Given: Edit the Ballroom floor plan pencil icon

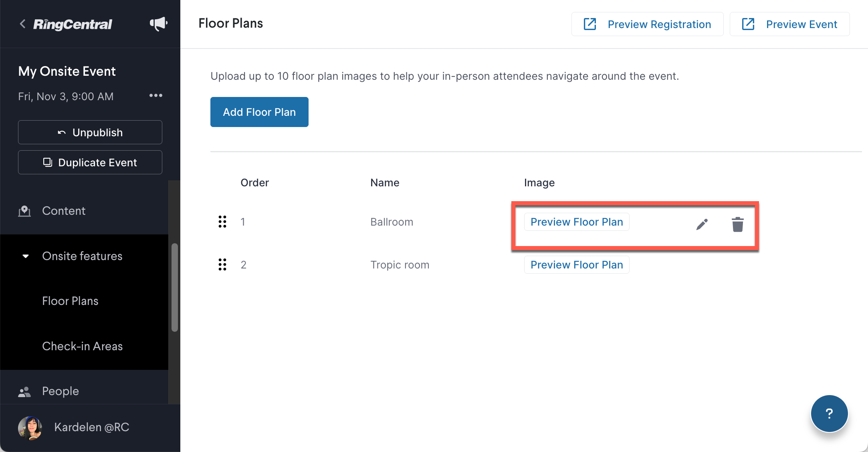Looking at the screenshot, I should [702, 224].
